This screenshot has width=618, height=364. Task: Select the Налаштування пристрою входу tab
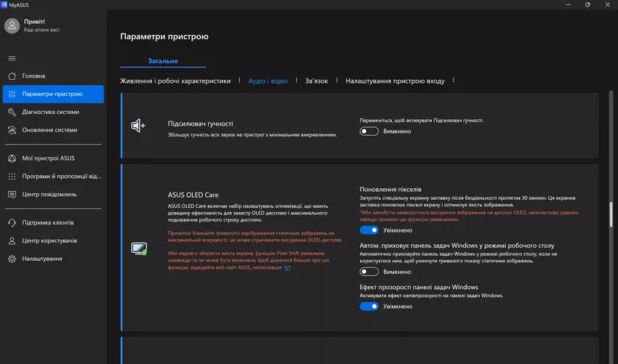click(395, 81)
